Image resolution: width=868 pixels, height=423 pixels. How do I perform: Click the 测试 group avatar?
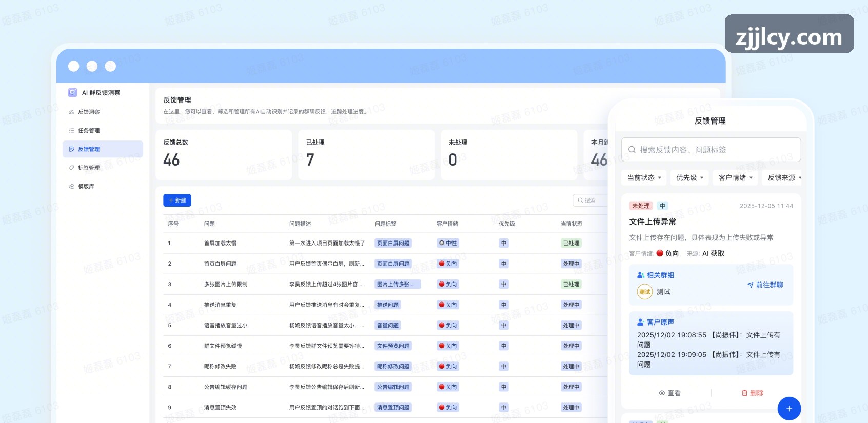pyautogui.click(x=645, y=292)
